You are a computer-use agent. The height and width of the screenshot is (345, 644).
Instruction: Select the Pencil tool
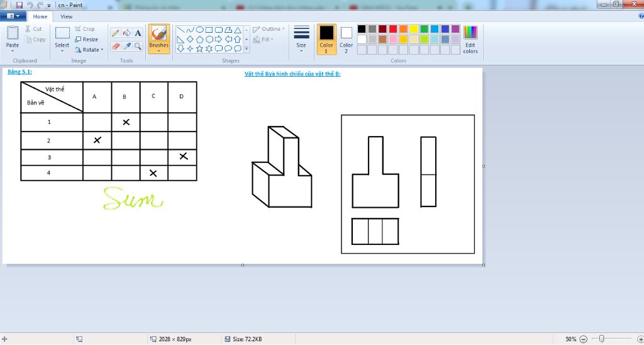pos(116,33)
